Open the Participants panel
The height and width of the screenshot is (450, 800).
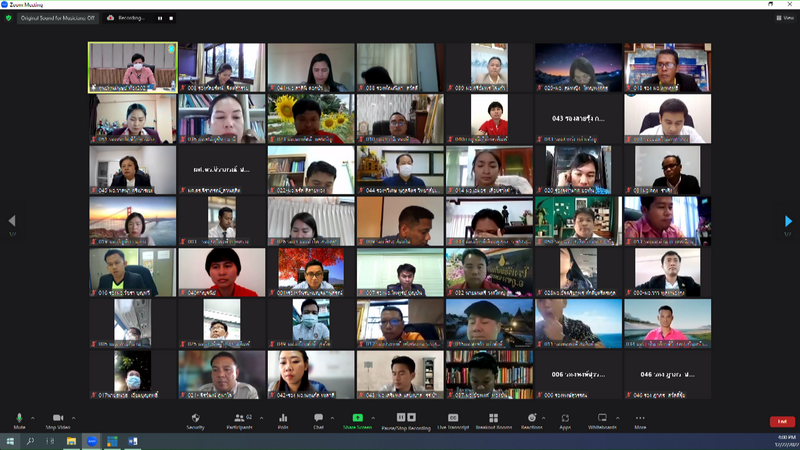tap(239, 418)
